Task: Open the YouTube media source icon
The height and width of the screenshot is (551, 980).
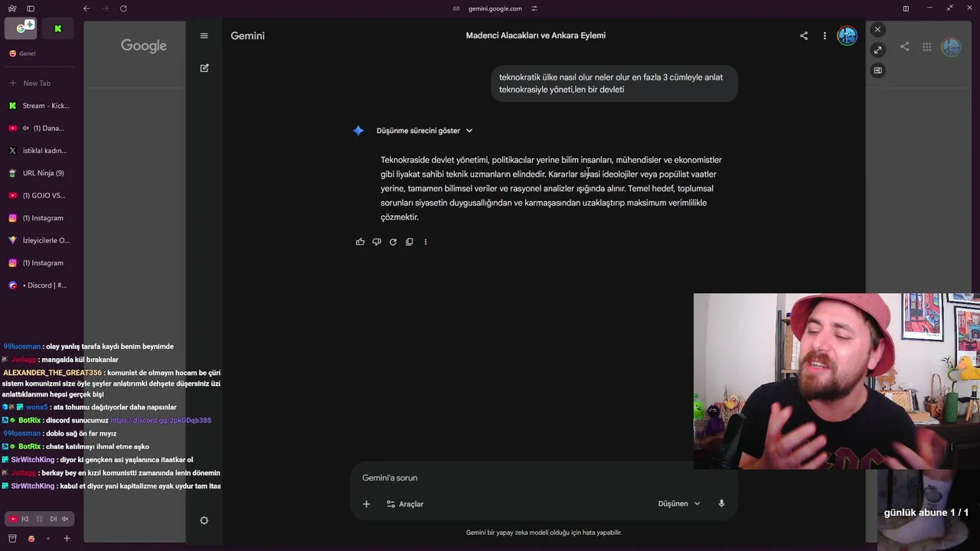Action: tap(12, 519)
